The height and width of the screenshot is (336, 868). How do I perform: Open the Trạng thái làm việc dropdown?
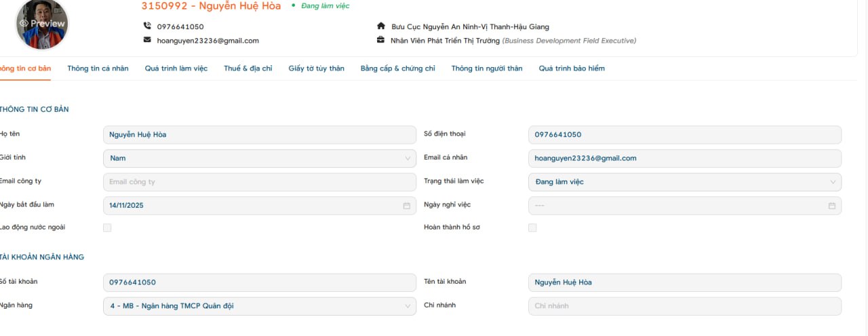685,182
